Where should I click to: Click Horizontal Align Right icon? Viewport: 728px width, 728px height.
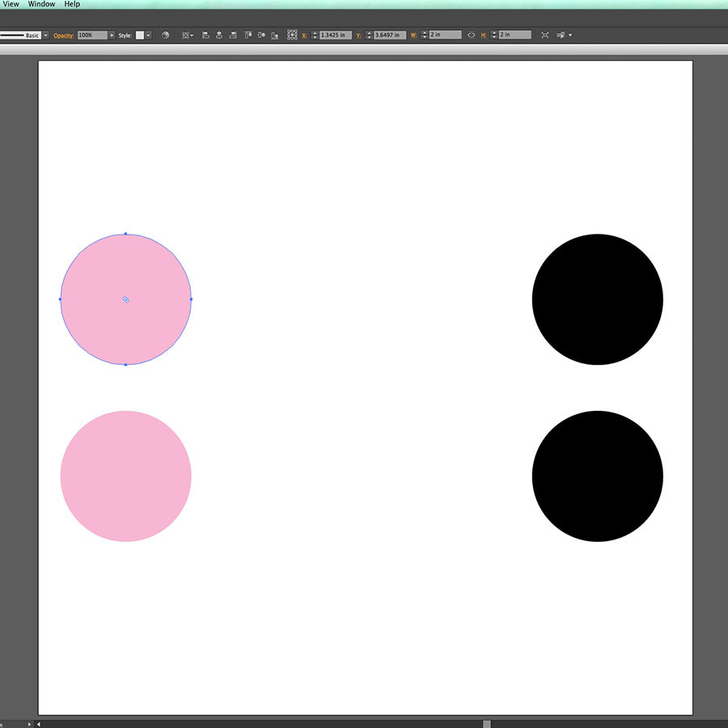pos(233,35)
